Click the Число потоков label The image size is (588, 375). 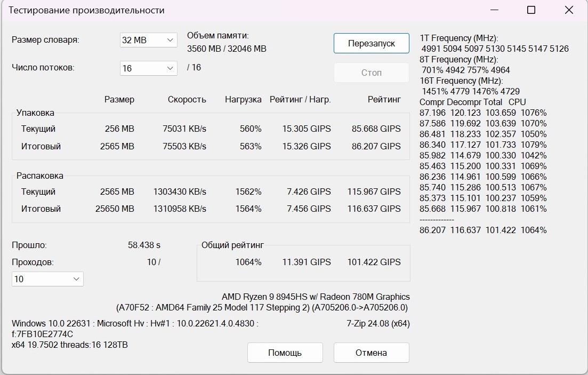point(43,68)
